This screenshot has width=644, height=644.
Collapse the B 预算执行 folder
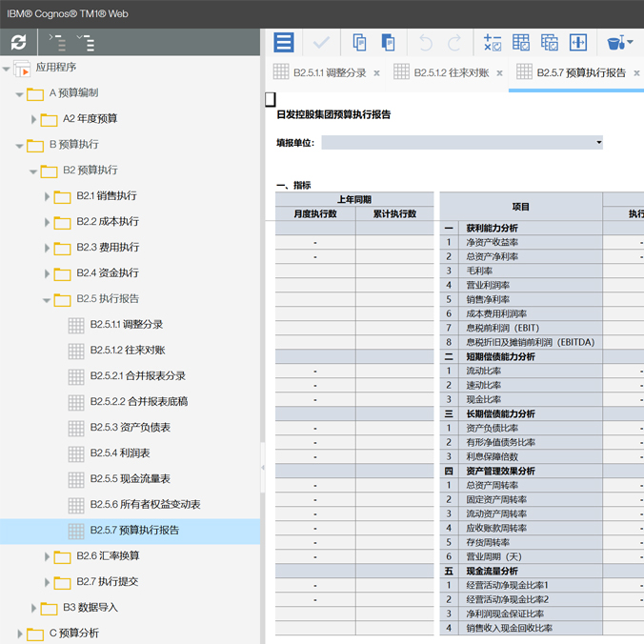[19, 146]
